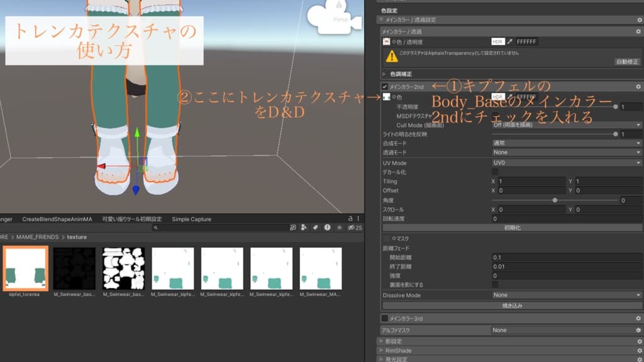Uncheck the メインカラー2nd checkbox

pos(385,85)
